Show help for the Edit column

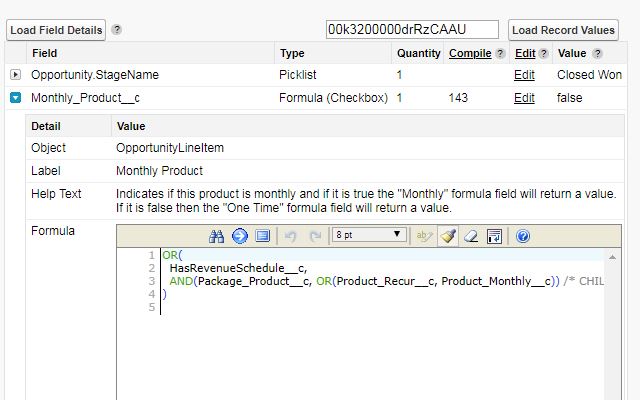point(543,53)
